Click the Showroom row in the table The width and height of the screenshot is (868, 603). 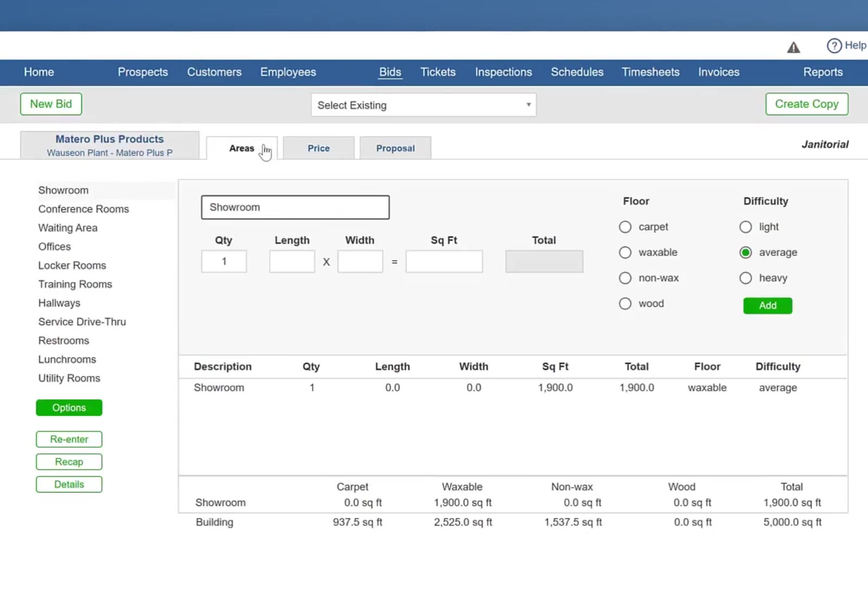click(x=513, y=388)
